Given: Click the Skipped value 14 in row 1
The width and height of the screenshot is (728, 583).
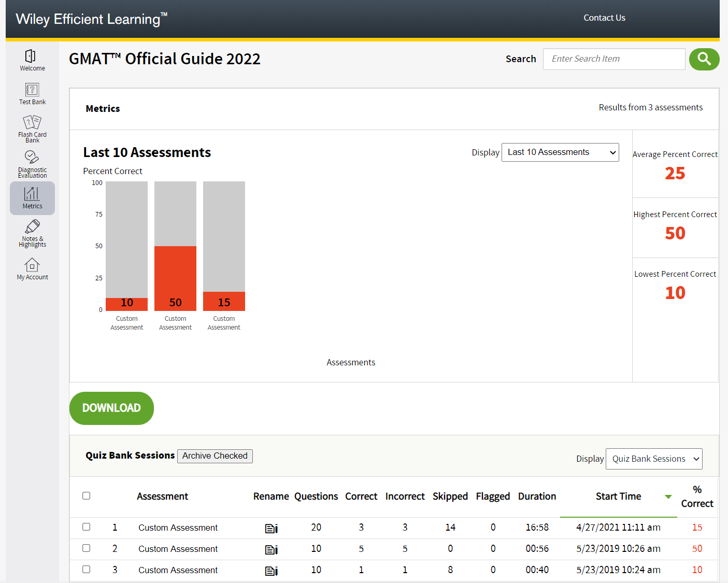Looking at the screenshot, I should coord(450,528).
